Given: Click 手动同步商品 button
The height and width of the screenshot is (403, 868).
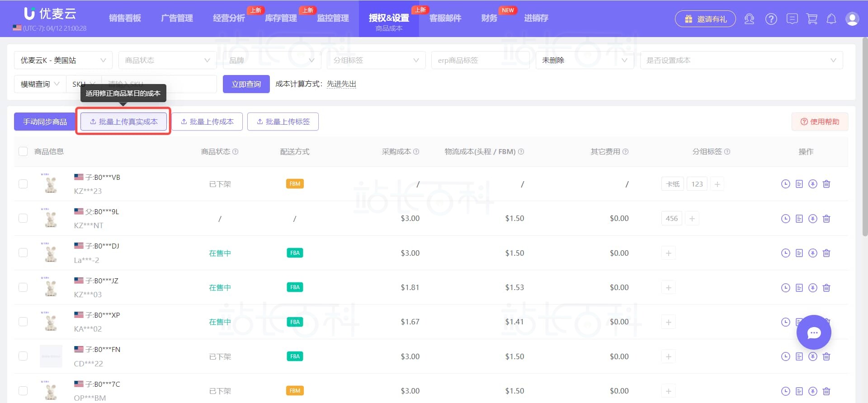Looking at the screenshot, I should point(45,122).
